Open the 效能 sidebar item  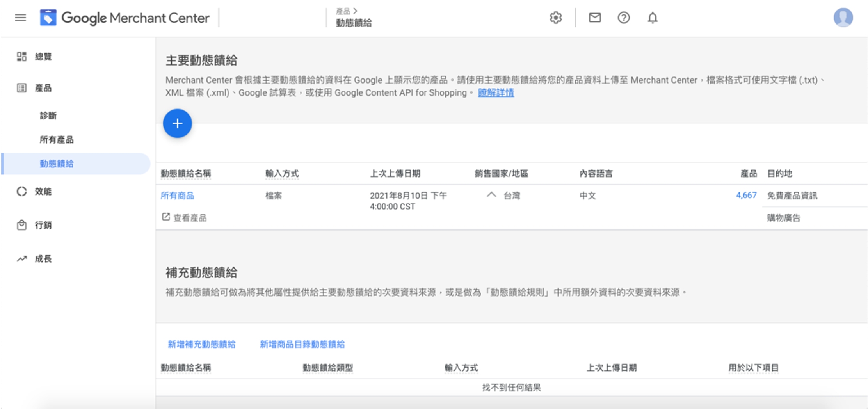click(x=43, y=192)
